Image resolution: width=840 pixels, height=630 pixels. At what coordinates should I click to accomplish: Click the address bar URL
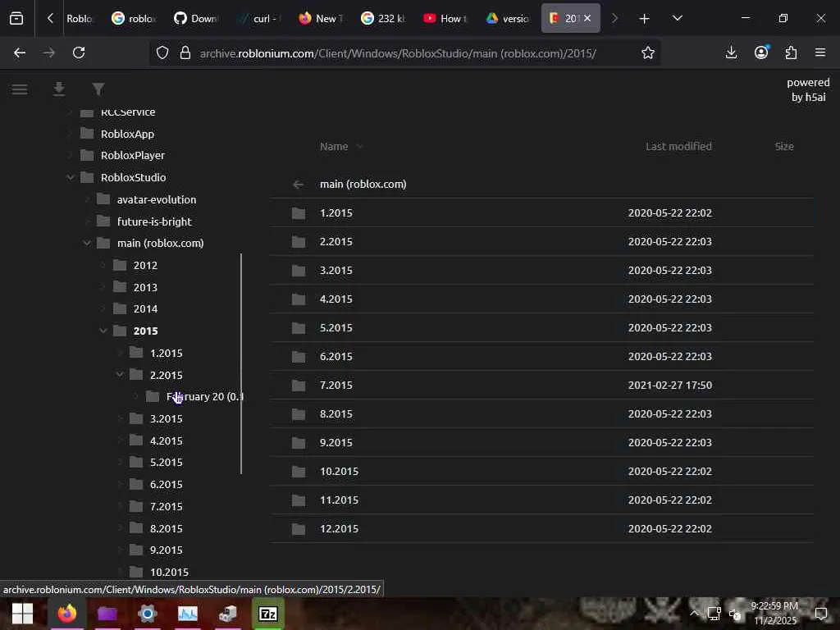coord(398,53)
